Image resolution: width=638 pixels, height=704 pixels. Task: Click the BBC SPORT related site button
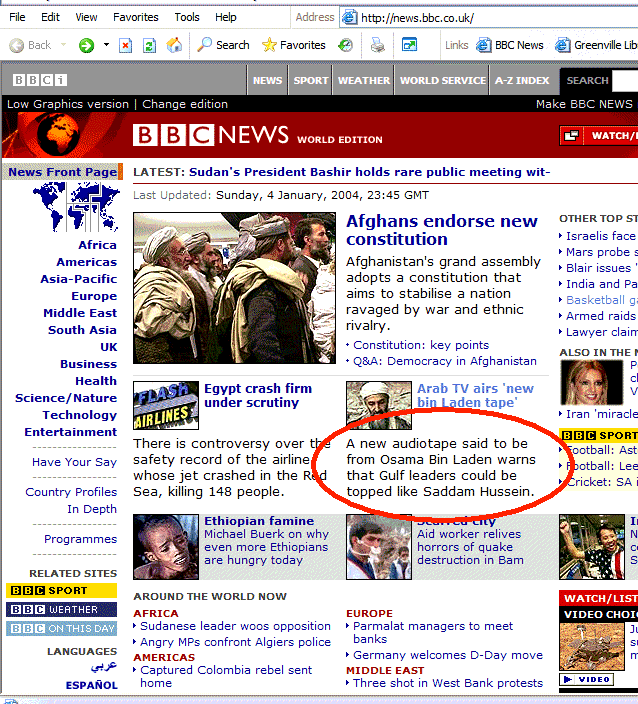click(x=62, y=590)
